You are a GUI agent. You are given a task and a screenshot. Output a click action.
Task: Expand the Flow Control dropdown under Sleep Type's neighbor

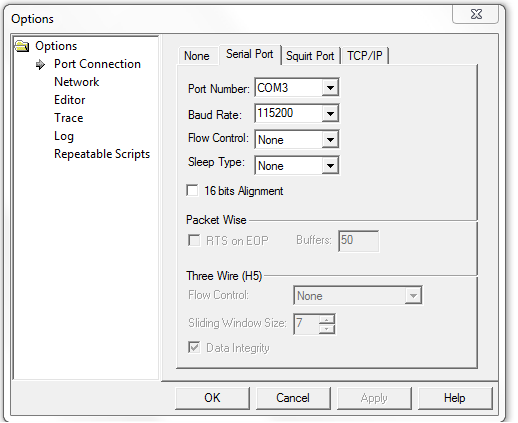tap(330, 140)
